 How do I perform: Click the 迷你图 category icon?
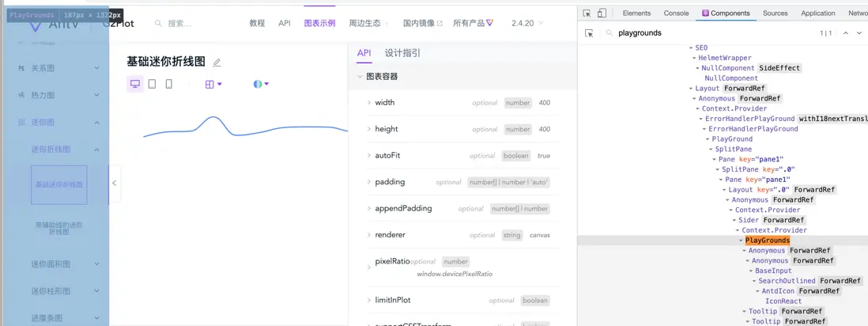click(21, 123)
